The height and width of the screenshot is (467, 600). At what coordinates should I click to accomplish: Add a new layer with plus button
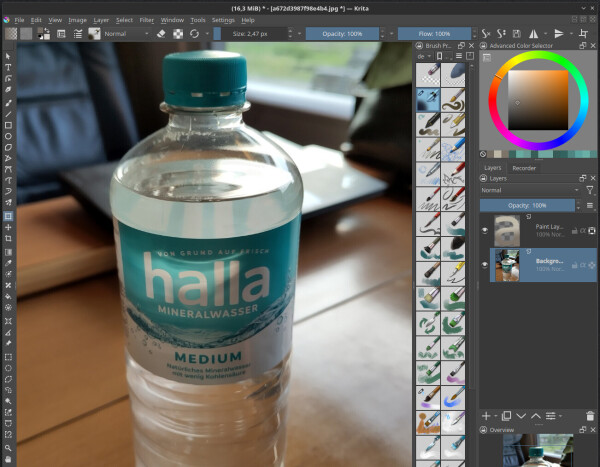[x=486, y=416]
